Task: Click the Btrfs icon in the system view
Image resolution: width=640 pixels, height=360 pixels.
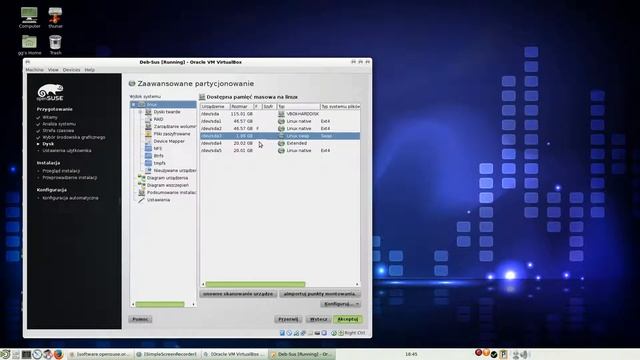Action: point(148,156)
